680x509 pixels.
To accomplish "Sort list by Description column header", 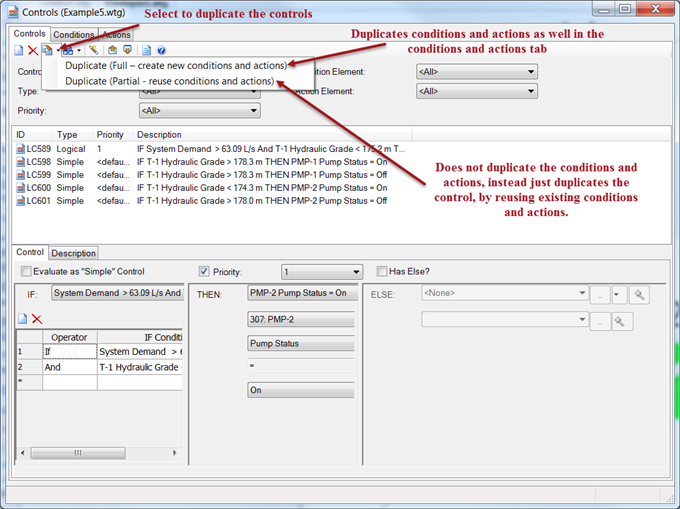I will click(272, 134).
